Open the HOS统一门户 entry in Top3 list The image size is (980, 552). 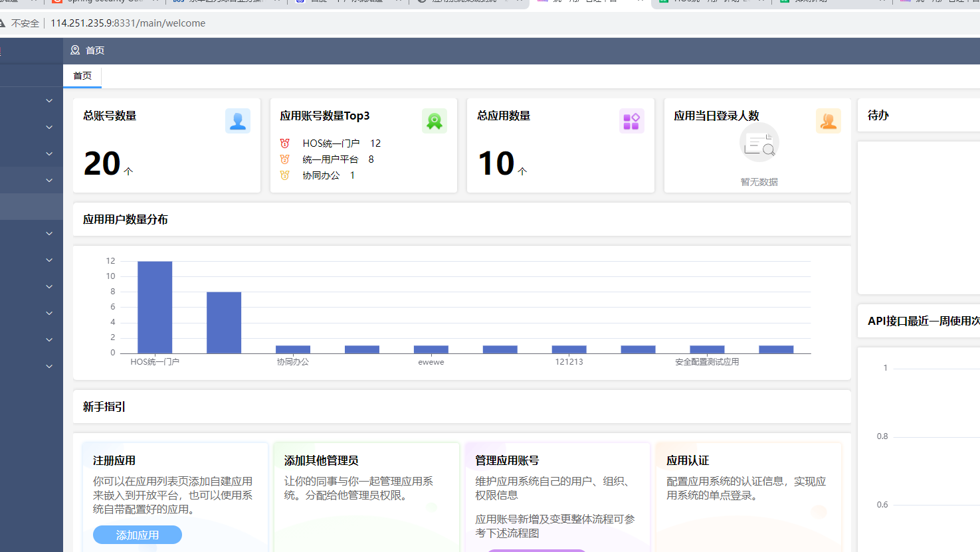pos(331,143)
